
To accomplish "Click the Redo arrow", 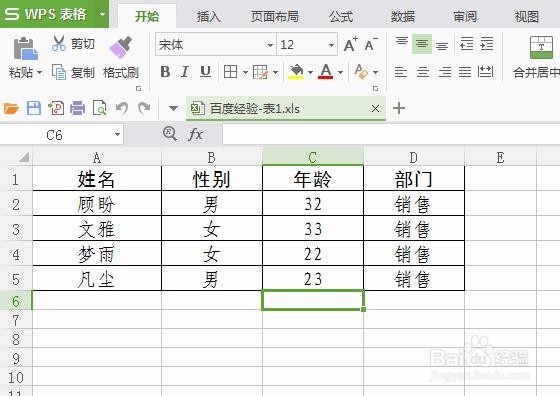I will click(x=144, y=108).
